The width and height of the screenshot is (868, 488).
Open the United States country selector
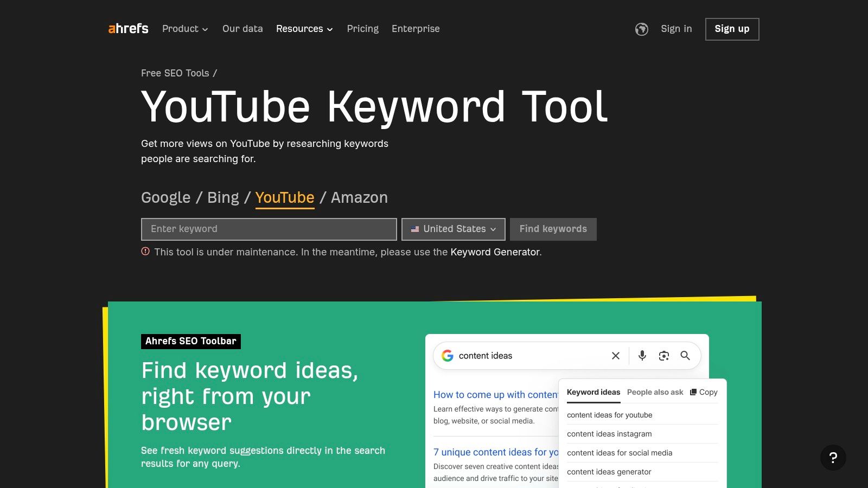(x=453, y=229)
